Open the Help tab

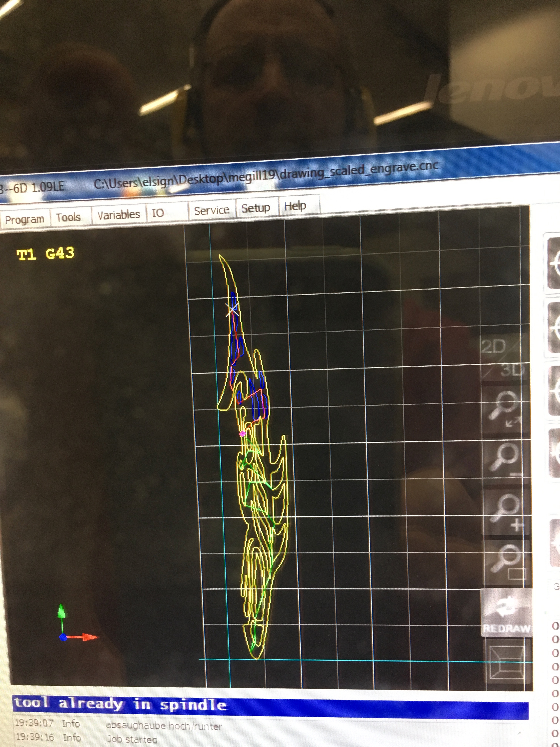tap(295, 206)
